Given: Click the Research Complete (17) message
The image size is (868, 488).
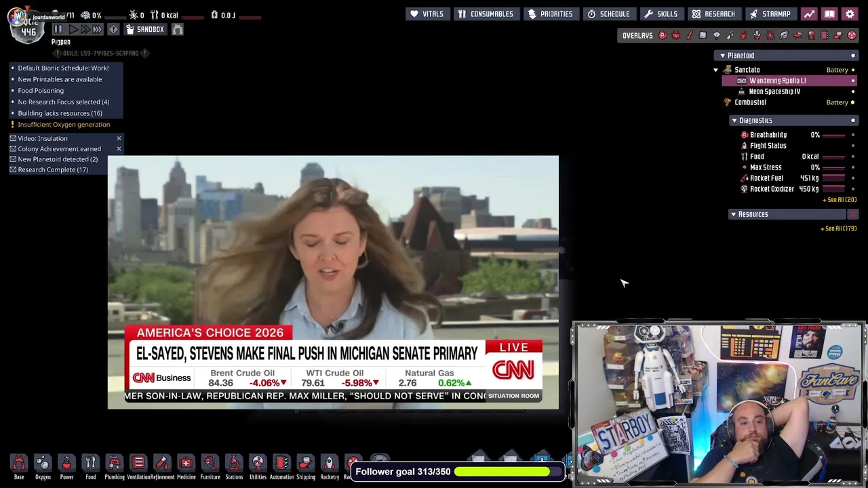Looking at the screenshot, I should coord(53,170).
